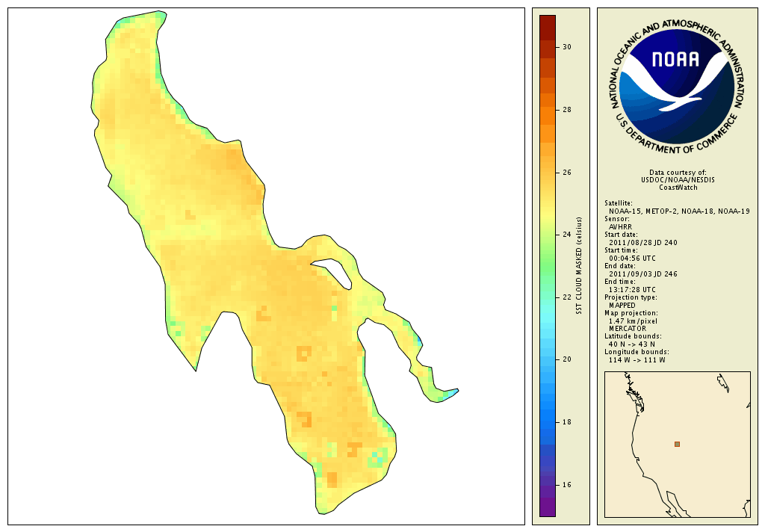This screenshot has height=532, width=765.
Task: Click the USDOC/NOAA/NESDIS text
Action: pos(678,179)
